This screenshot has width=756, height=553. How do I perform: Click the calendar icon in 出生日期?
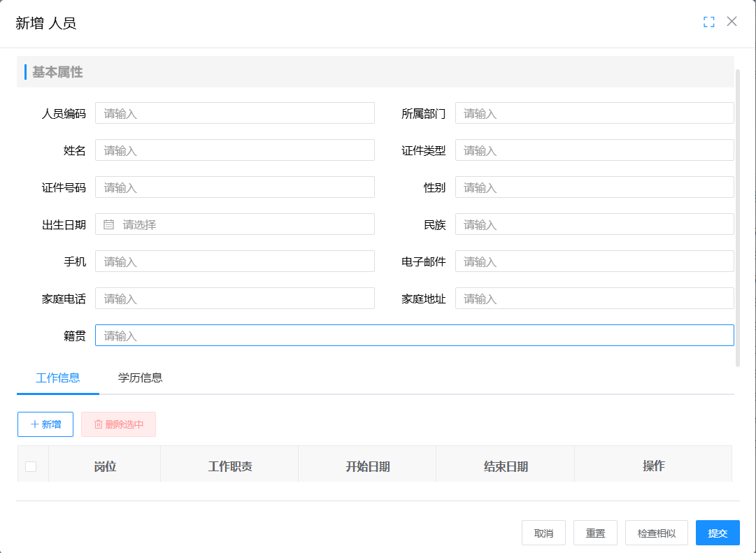pos(109,224)
